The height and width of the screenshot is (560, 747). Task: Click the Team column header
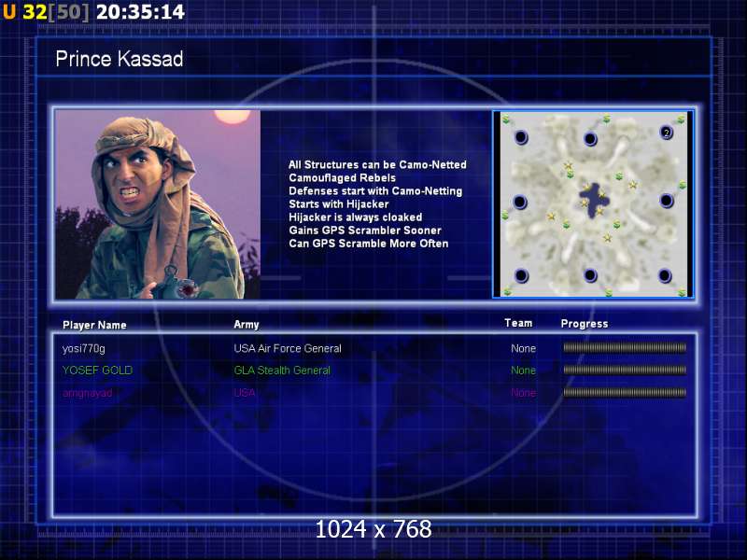click(518, 323)
